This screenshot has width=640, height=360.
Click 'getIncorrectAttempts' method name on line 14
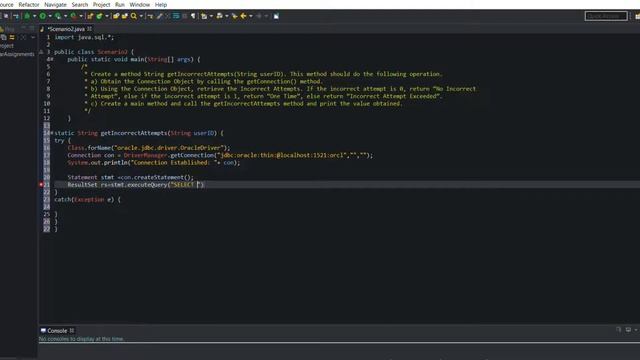pyautogui.click(x=134, y=133)
